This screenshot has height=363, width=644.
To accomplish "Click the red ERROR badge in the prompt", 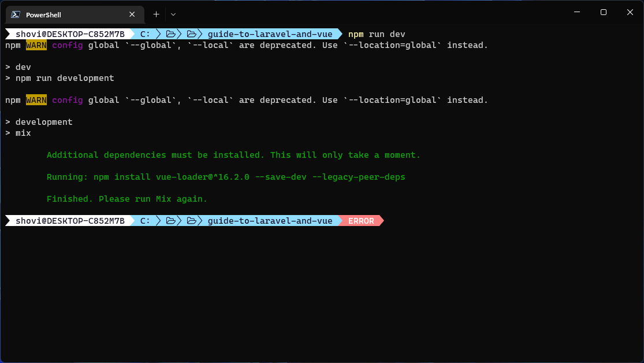I will (361, 221).
